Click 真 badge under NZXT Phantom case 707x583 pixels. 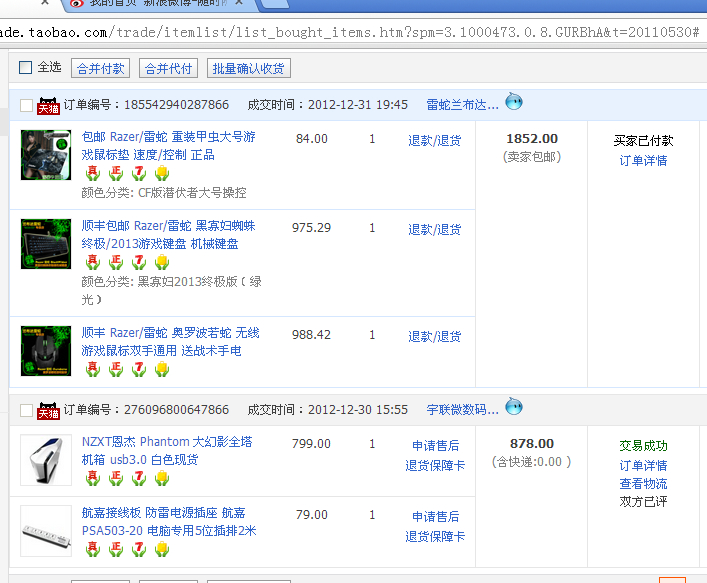tap(93, 478)
